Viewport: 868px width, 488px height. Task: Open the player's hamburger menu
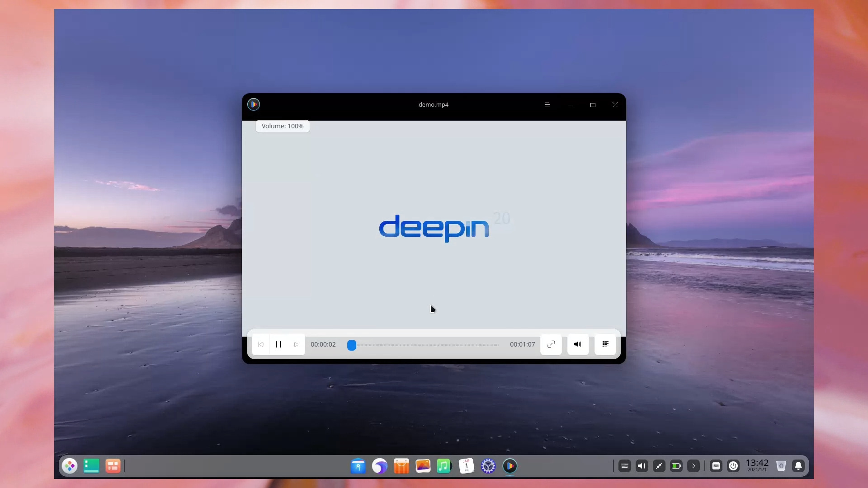[x=547, y=104]
